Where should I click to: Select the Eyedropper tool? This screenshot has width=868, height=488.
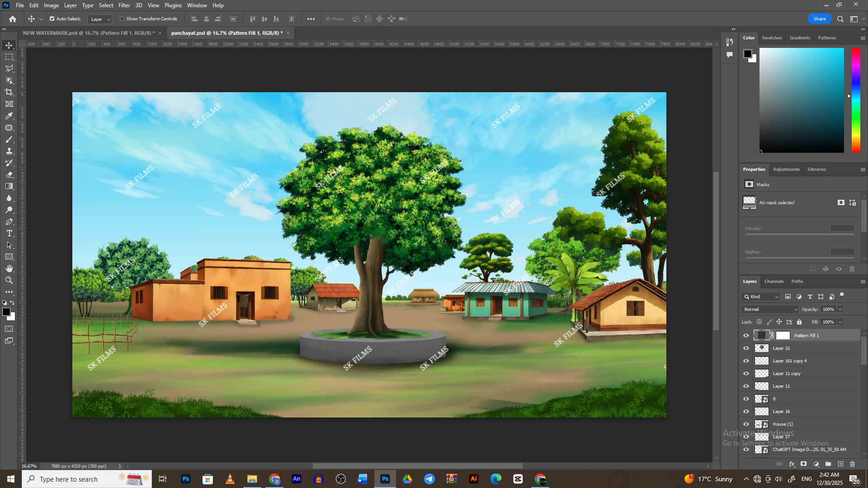pyautogui.click(x=9, y=116)
